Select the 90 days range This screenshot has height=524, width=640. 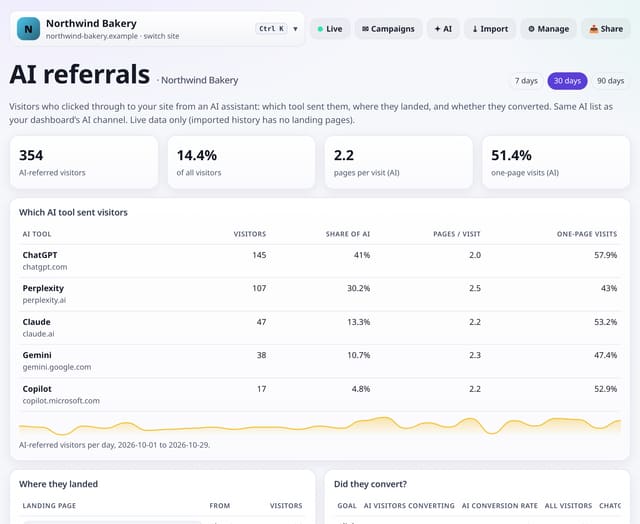point(611,81)
